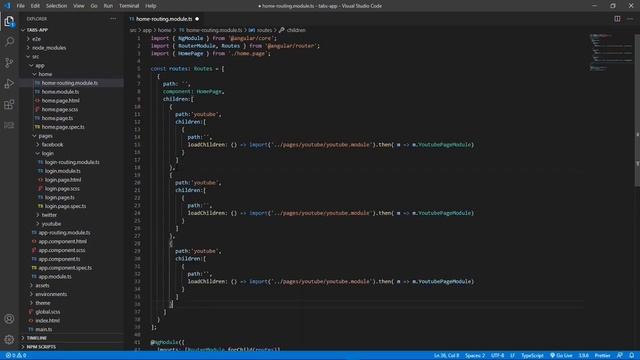Screen dimensions: 640x360
Task: Open the Manage gear icon
Action: pos(9,339)
